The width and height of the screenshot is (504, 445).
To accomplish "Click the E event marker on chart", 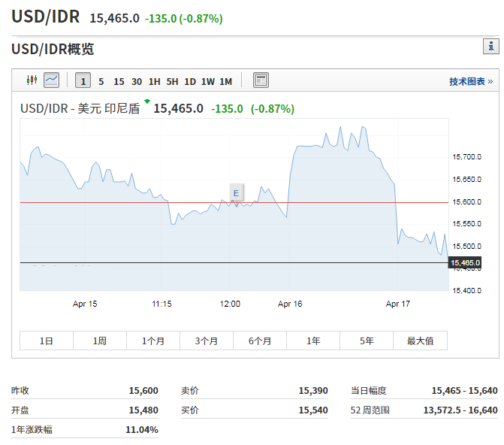I will (x=236, y=193).
